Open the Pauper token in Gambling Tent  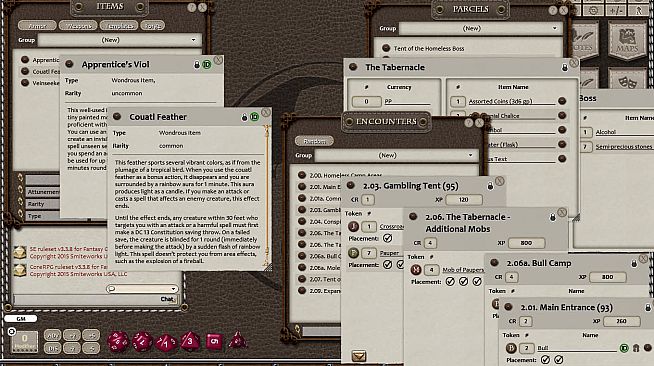click(353, 253)
